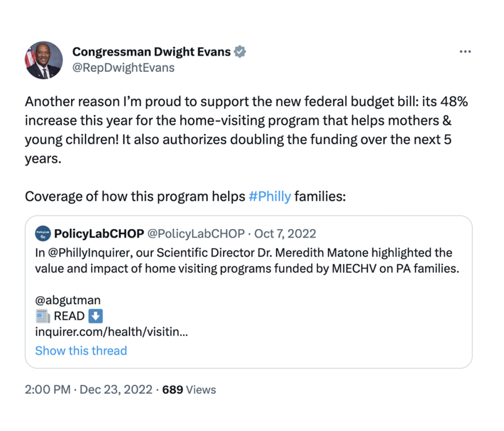Click the PolicyLabCHOP avatar icon

point(43,234)
